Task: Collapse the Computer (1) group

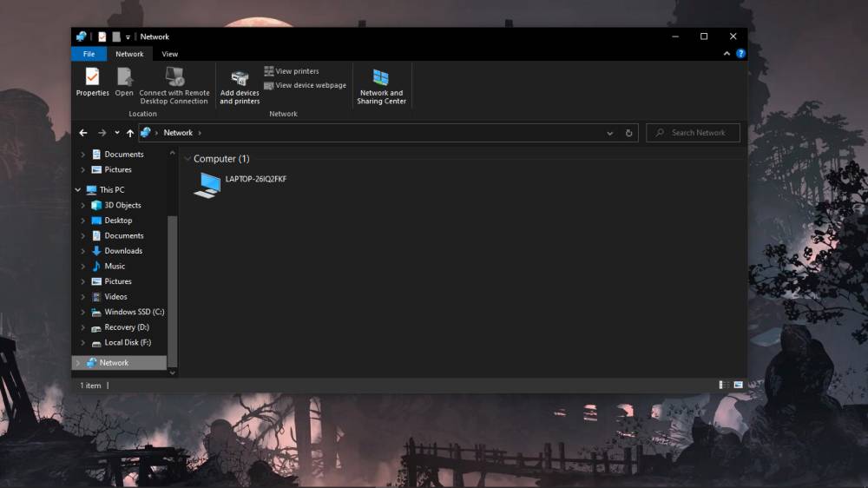Action: pyautogui.click(x=187, y=159)
